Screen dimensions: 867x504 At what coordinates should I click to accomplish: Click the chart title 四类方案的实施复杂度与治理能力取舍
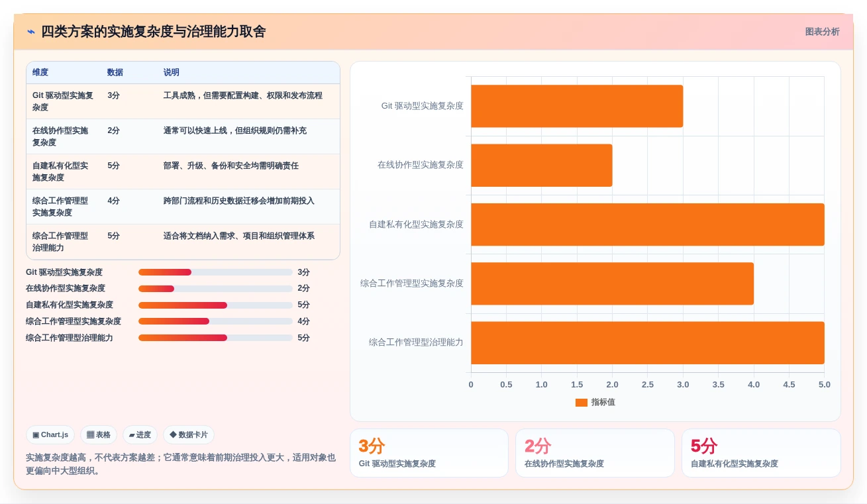tap(154, 32)
